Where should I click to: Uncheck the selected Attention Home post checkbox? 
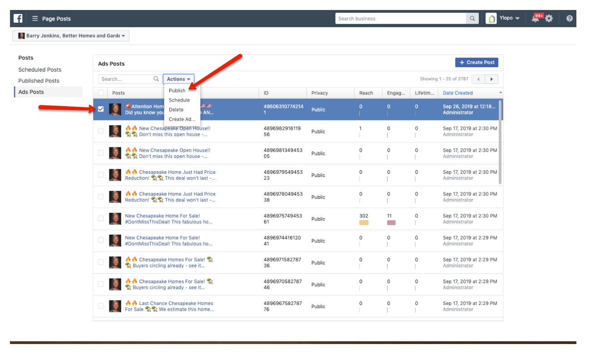click(101, 109)
